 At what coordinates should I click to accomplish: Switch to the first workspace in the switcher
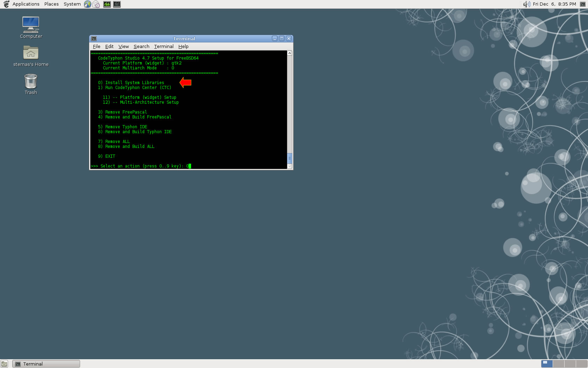click(x=547, y=364)
